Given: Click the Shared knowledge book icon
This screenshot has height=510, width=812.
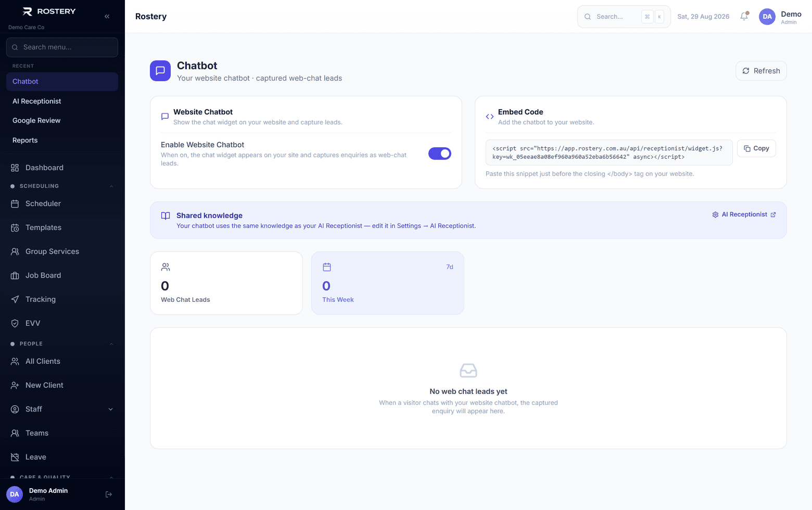Looking at the screenshot, I should tap(166, 215).
